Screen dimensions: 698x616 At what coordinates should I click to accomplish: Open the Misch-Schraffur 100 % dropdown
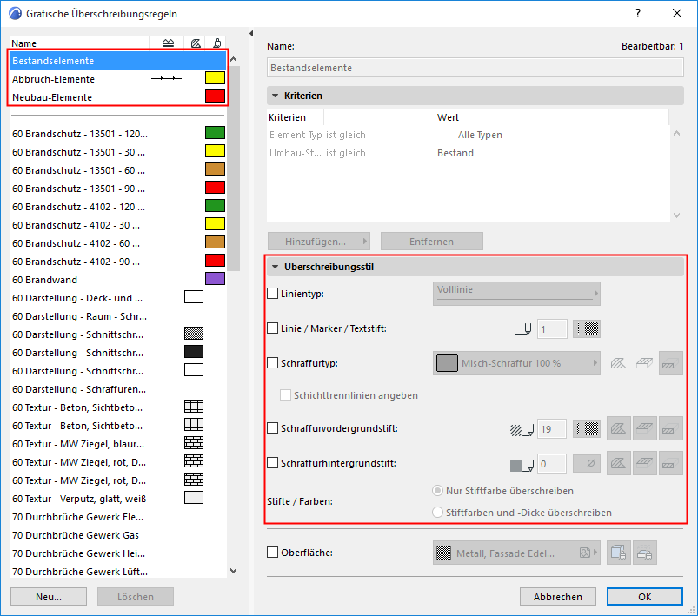pyautogui.click(x=516, y=363)
